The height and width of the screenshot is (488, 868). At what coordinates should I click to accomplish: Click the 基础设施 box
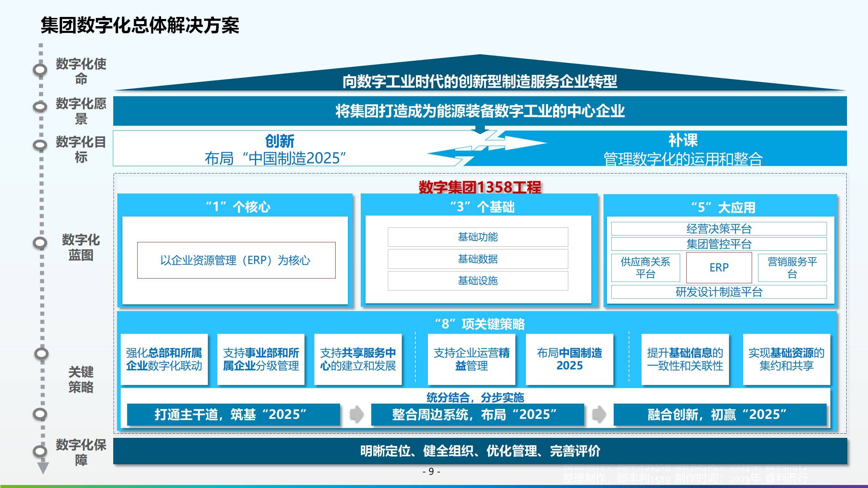click(478, 281)
